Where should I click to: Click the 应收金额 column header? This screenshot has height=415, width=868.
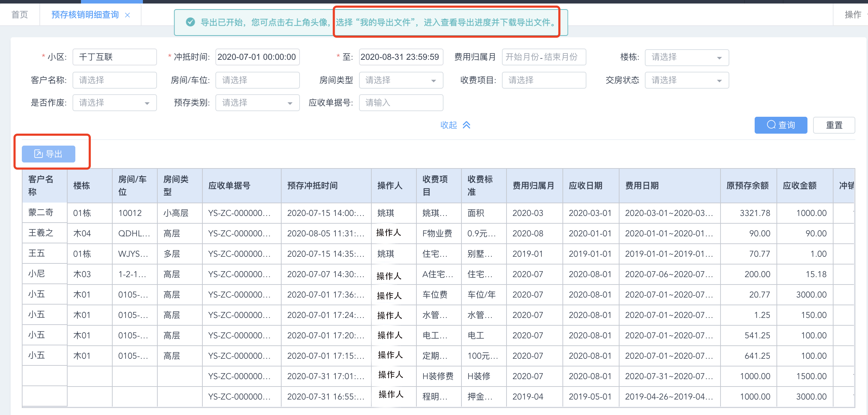coord(805,186)
